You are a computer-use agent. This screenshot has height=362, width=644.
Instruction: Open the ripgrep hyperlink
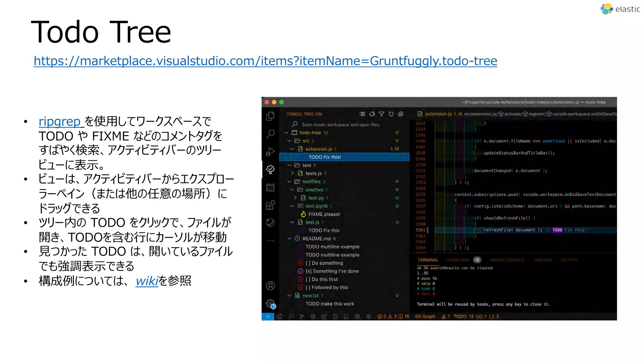click(x=59, y=121)
